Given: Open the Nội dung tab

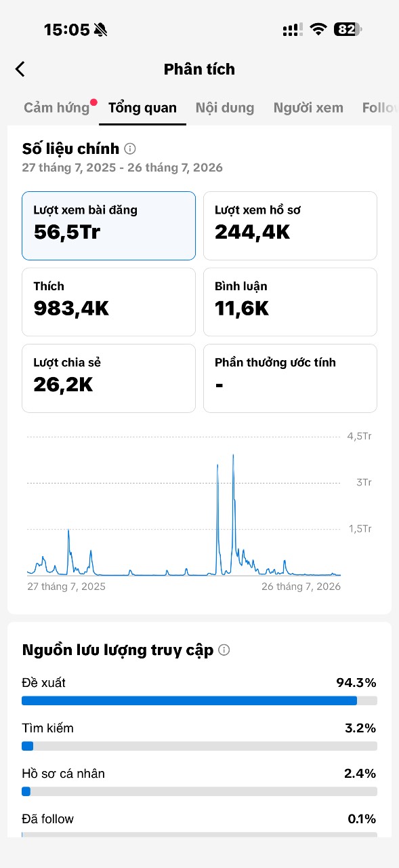Looking at the screenshot, I should pos(225,107).
